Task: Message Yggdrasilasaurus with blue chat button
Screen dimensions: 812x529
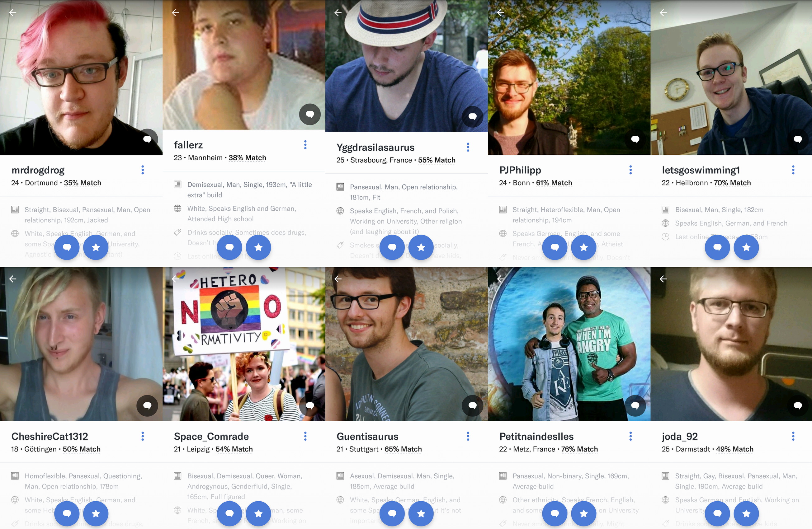Action: click(392, 247)
